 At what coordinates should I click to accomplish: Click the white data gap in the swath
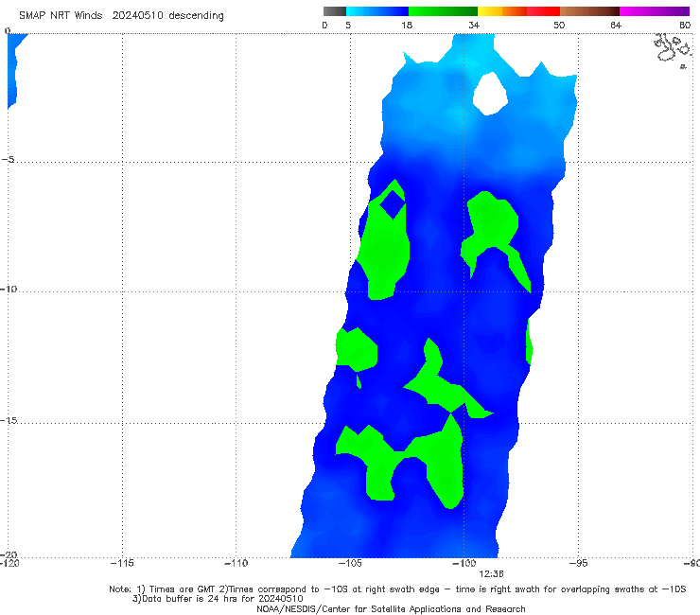490,94
